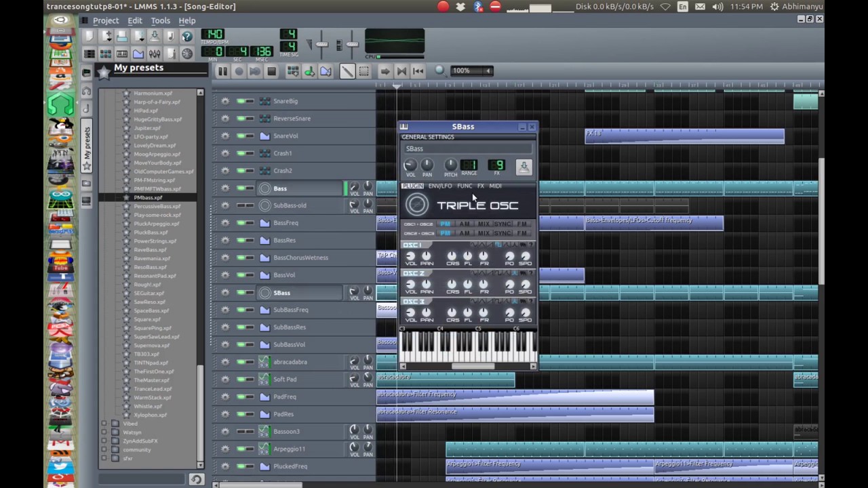Open the SubBass-old instrument button
Viewport: 868px width, 488px height.
point(299,205)
